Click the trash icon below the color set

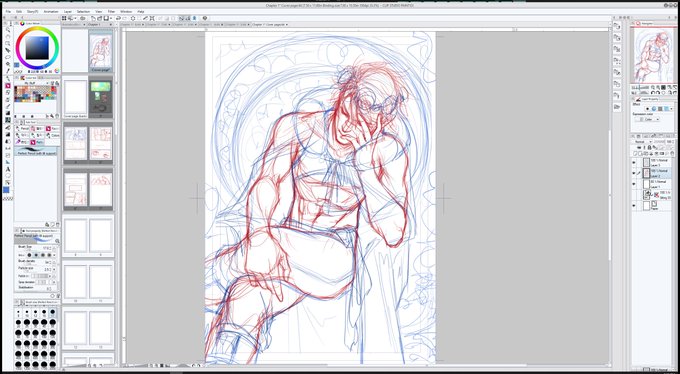pos(56,116)
